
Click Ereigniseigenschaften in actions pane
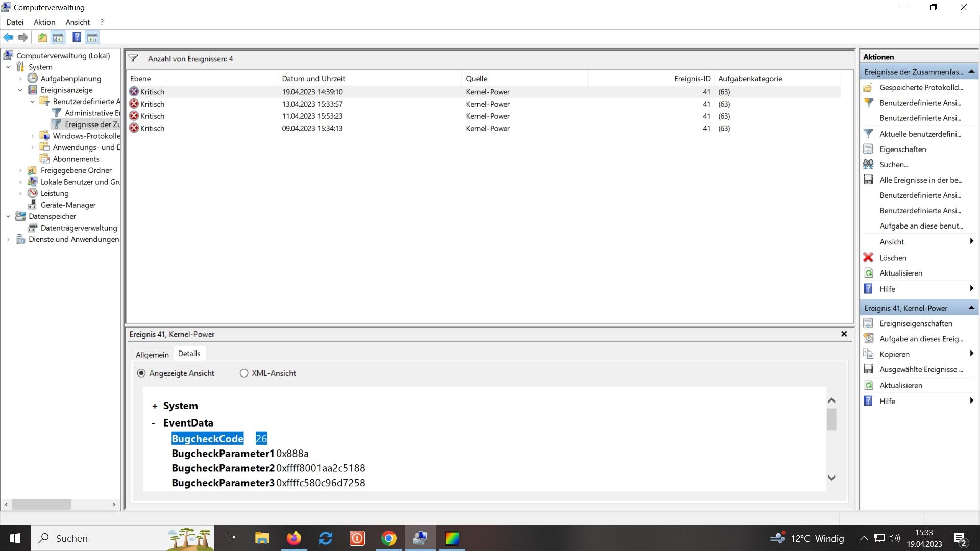pyautogui.click(x=916, y=323)
